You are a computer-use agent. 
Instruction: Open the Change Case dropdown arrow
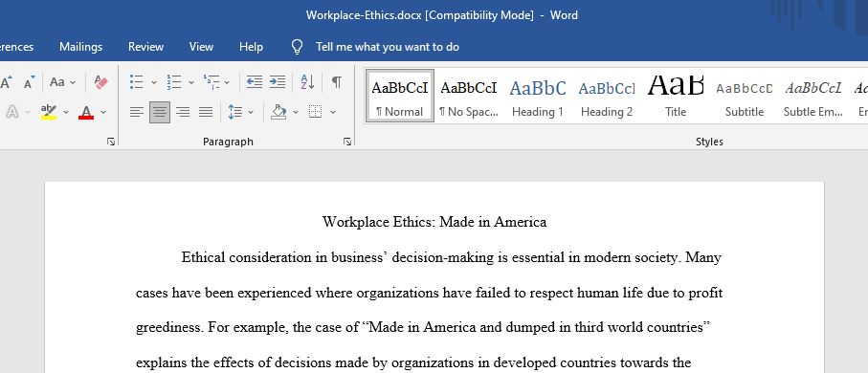73,82
